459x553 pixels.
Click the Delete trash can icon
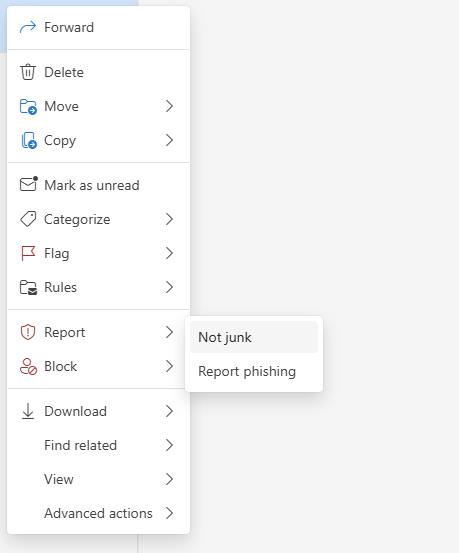coord(28,72)
